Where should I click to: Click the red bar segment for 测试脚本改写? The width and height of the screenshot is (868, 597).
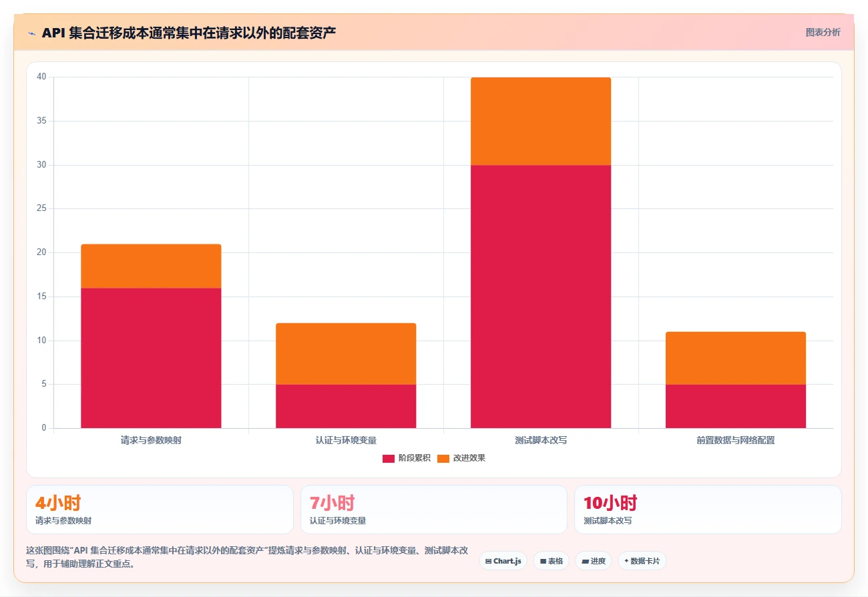click(x=541, y=296)
